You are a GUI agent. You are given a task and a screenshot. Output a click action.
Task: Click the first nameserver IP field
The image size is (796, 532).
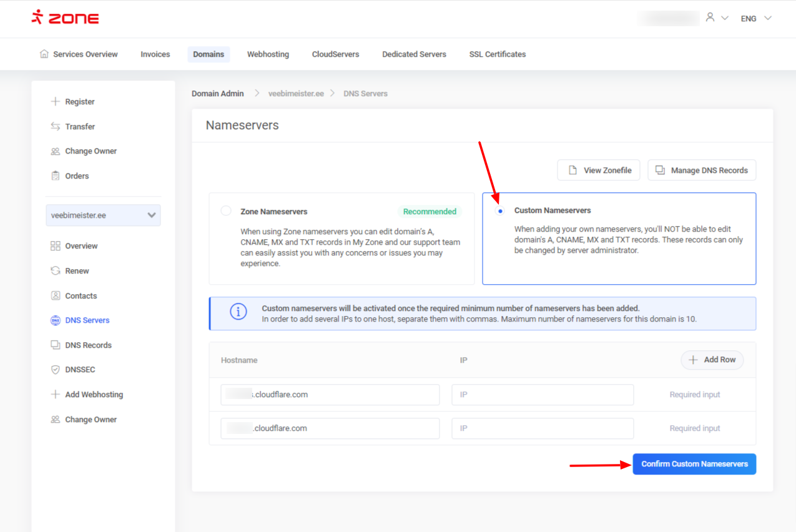click(x=543, y=395)
